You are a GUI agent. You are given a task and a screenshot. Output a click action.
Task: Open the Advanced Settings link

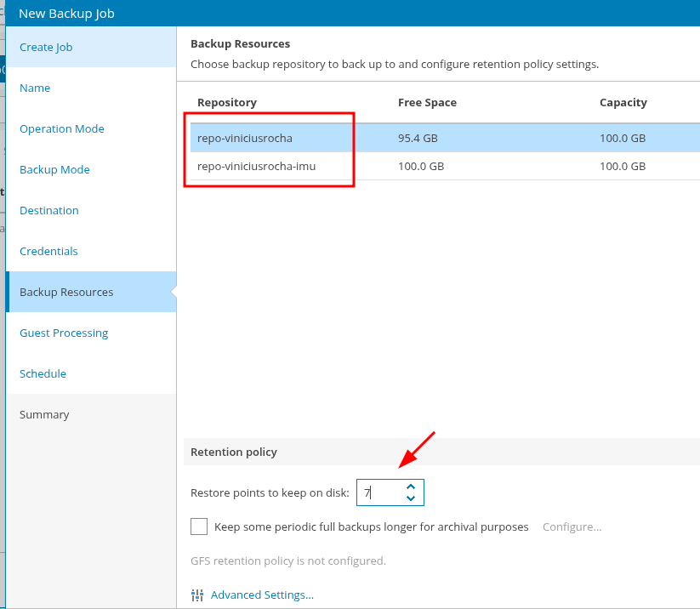click(262, 595)
